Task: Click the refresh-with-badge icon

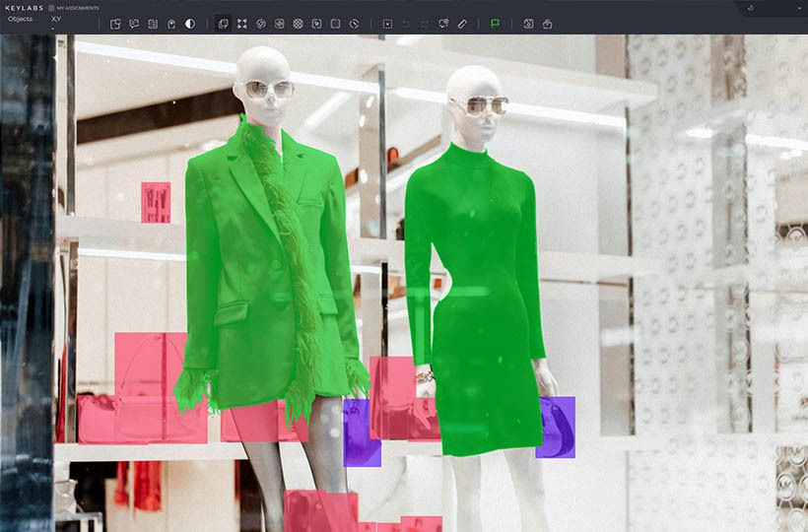Action: point(443,24)
